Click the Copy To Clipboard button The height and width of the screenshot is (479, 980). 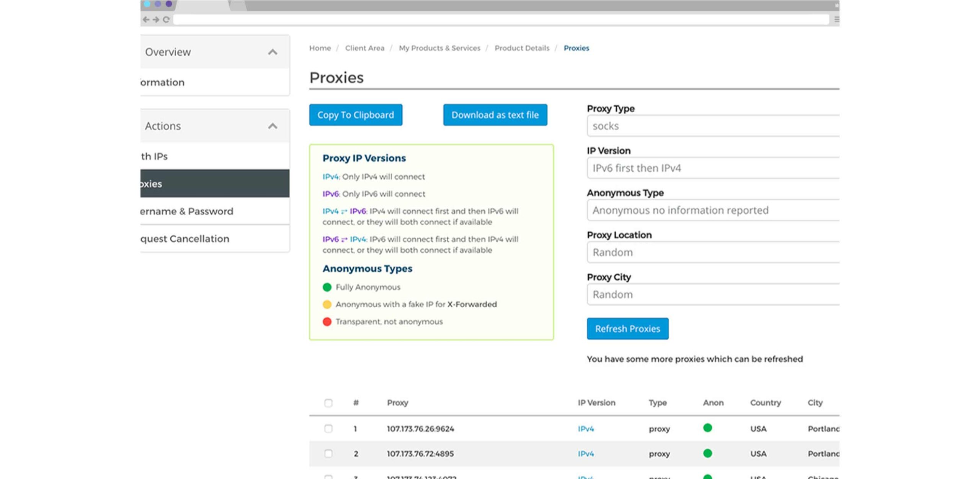(356, 115)
